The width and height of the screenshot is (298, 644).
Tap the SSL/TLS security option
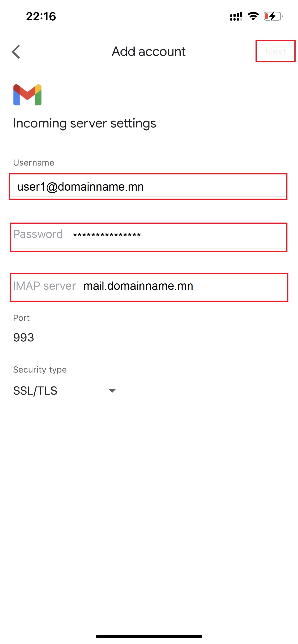(x=35, y=391)
